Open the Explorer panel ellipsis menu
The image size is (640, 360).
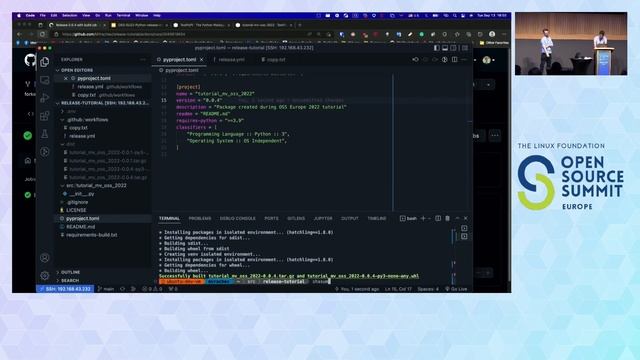(x=142, y=60)
